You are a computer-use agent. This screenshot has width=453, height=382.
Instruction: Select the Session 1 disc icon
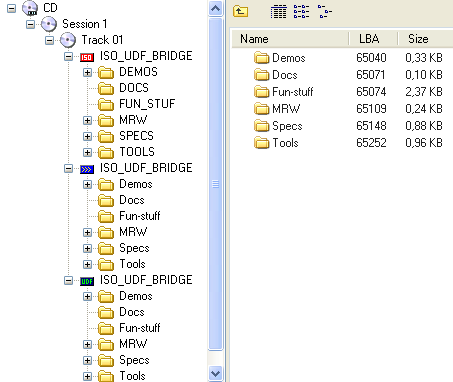click(x=49, y=24)
